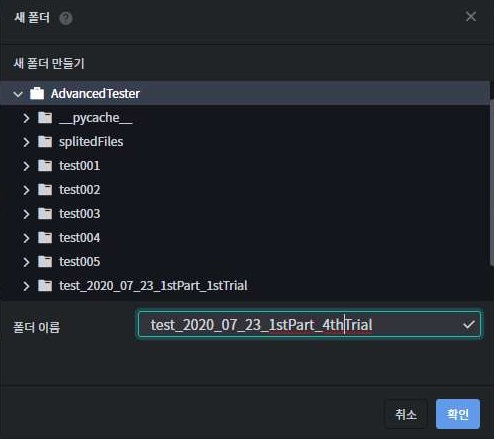Click the test005 folder icon

pos(45,262)
